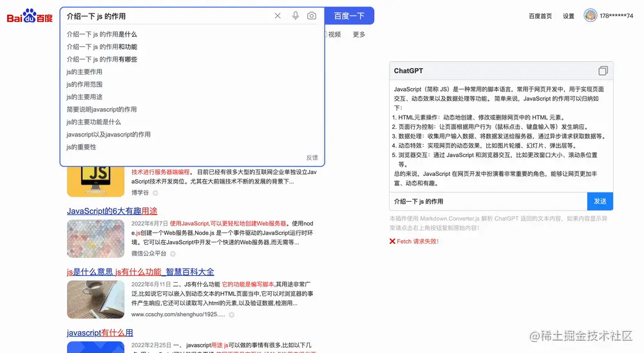Click the 百度一下 search button
Viewport: 644px width, 353px height.
click(349, 15)
